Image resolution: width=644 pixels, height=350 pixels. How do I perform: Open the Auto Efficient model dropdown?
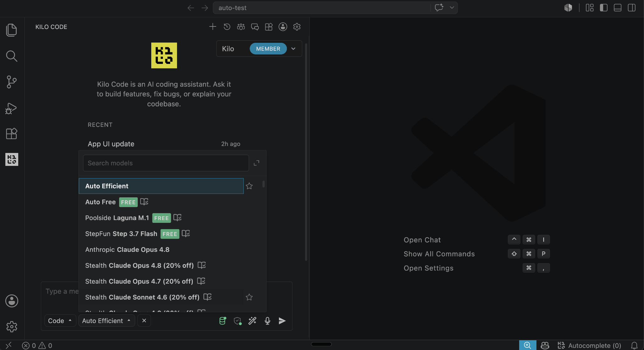click(107, 321)
